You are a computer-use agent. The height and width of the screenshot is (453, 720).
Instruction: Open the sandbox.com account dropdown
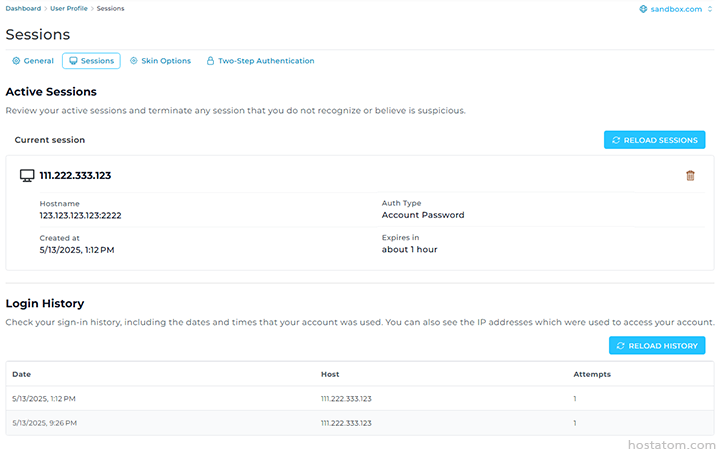coord(677,9)
